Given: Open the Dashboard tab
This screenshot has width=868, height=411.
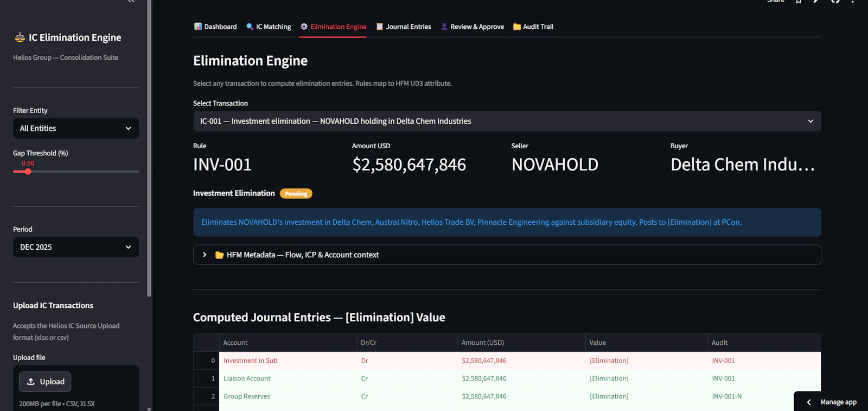Looking at the screenshot, I should [x=215, y=27].
